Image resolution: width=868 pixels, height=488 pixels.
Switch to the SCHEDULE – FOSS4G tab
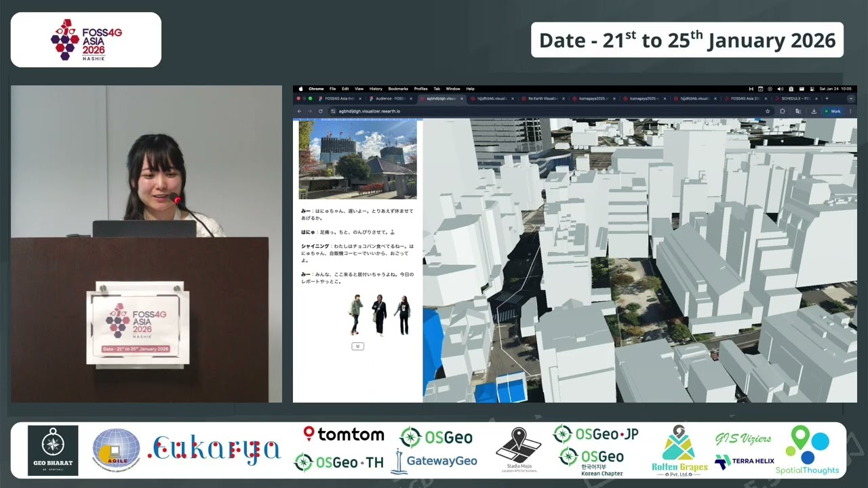pyautogui.click(x=795, y=98)
